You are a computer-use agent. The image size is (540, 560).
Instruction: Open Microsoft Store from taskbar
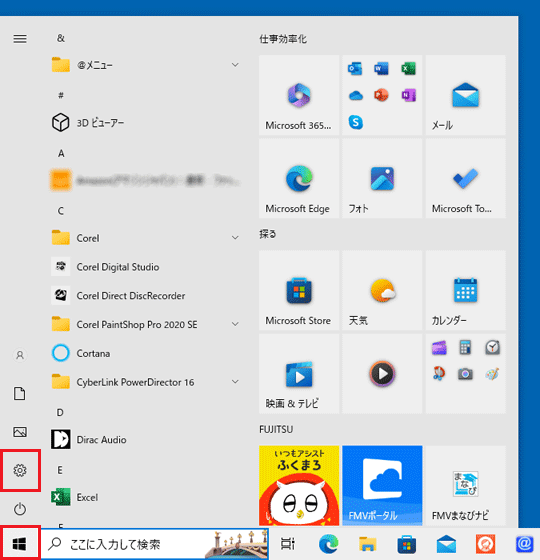[407, 544]
